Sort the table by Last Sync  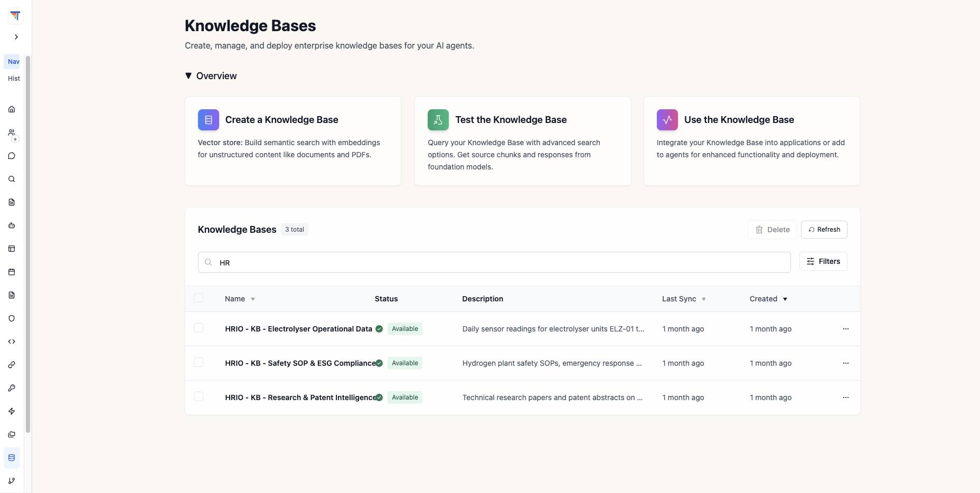(x=684, y=299)
